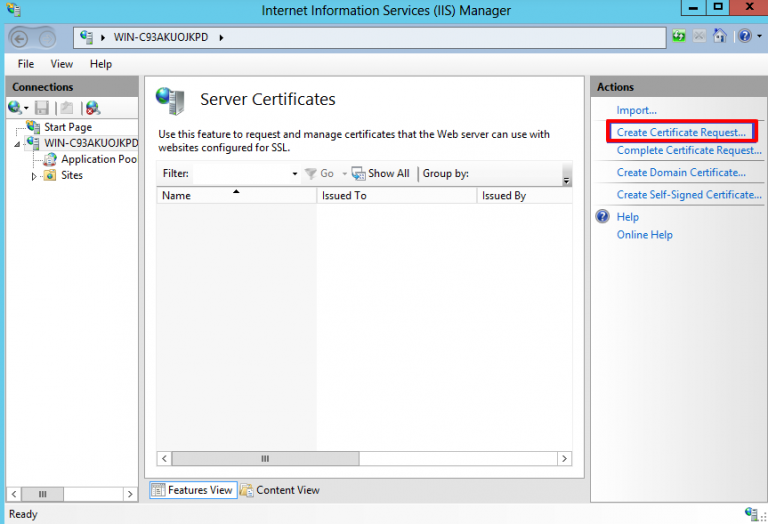Click the certificates list horizontal scrollbar thumb
This screenshot has height=524, width=768.
pos(265,458)
